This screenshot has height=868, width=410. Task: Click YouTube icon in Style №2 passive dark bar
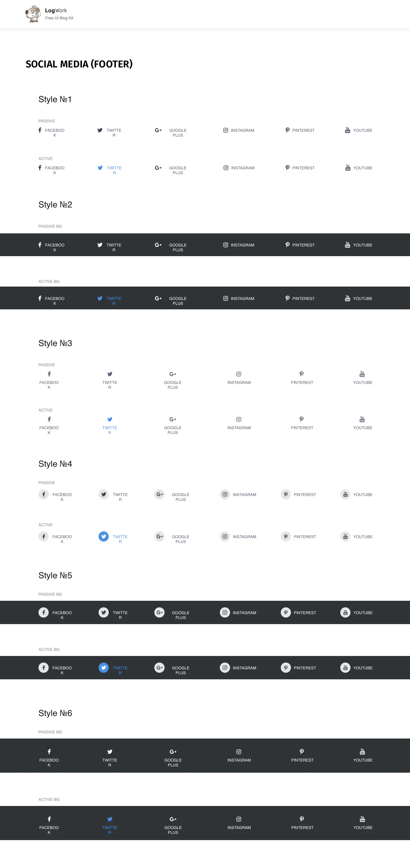tap(347, 245)
